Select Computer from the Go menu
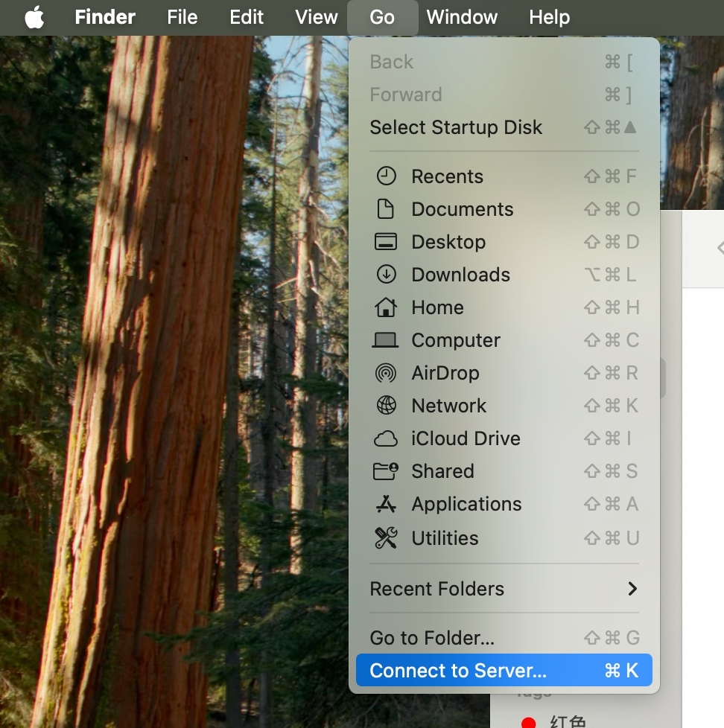724x728 pixels. [455, 340]
